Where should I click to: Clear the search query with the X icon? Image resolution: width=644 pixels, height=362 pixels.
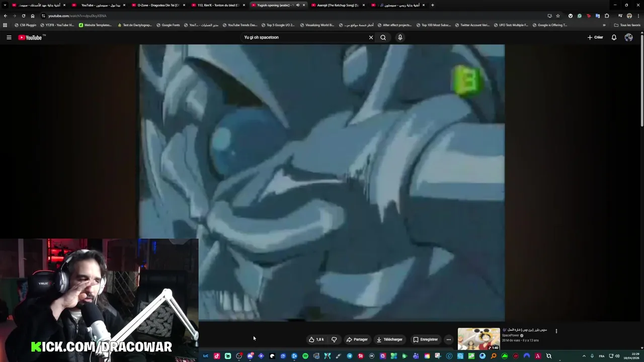click(x=371, y=37)
